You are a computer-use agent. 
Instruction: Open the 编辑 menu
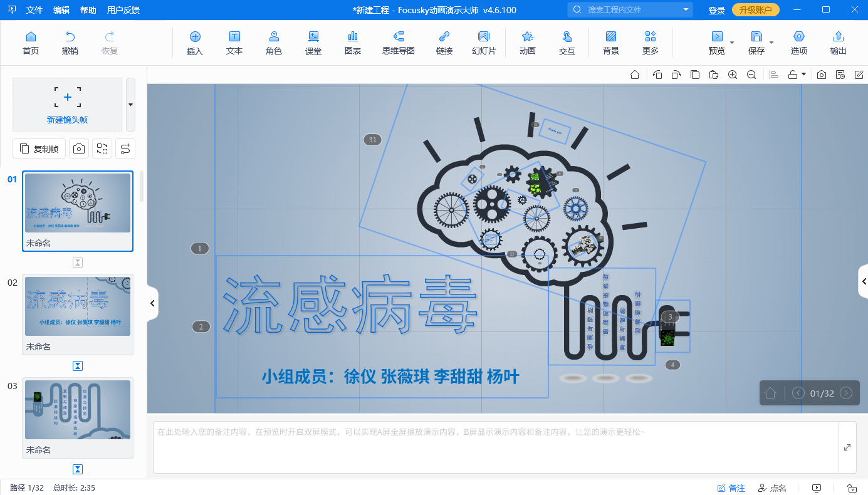click(61, 10)
